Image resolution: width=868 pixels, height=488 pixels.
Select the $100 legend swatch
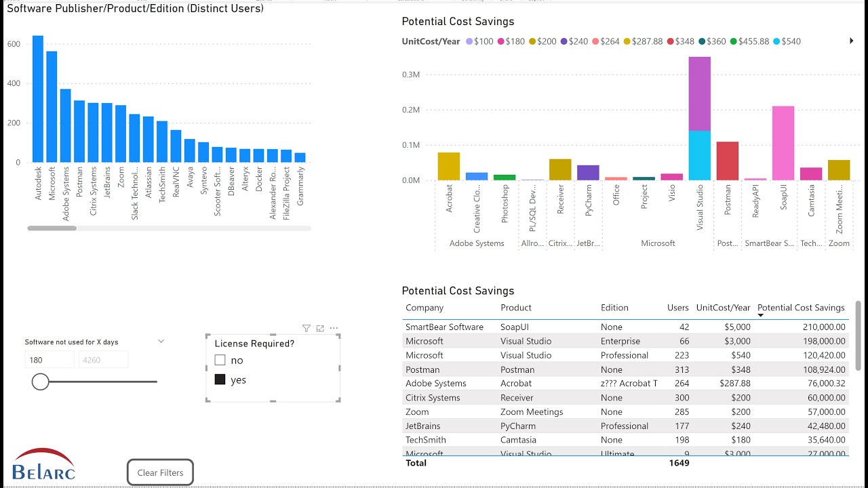[x=469, y=41]
